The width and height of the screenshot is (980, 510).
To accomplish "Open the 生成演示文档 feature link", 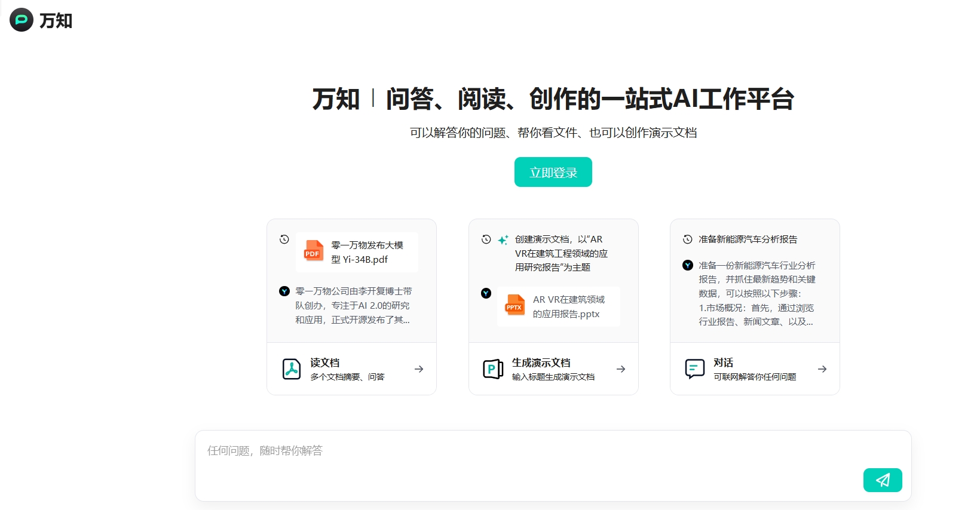I will coord(553,369).
